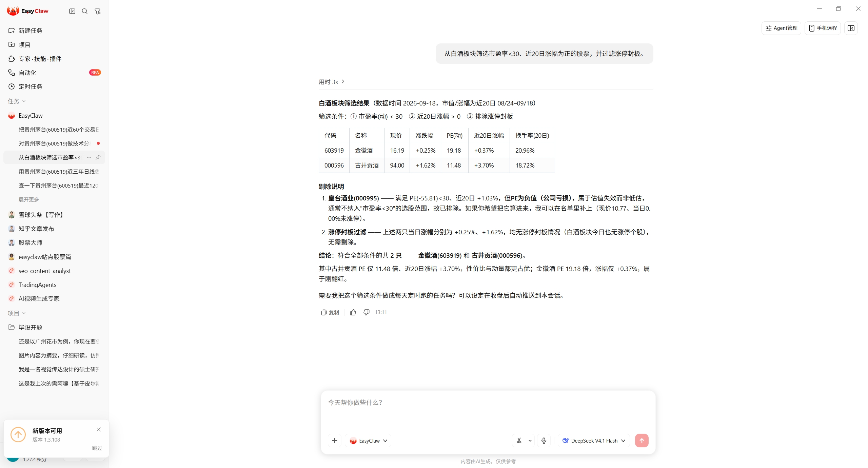Click the thumbs down icon on the reply
Image resolution: width=868 pixels, height=468 pixels.
coord(366,312)
